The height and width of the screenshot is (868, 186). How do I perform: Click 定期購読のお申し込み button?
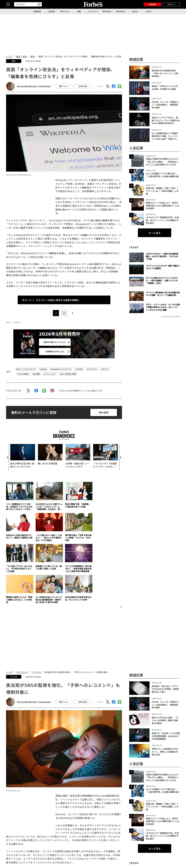pos(55,351)
